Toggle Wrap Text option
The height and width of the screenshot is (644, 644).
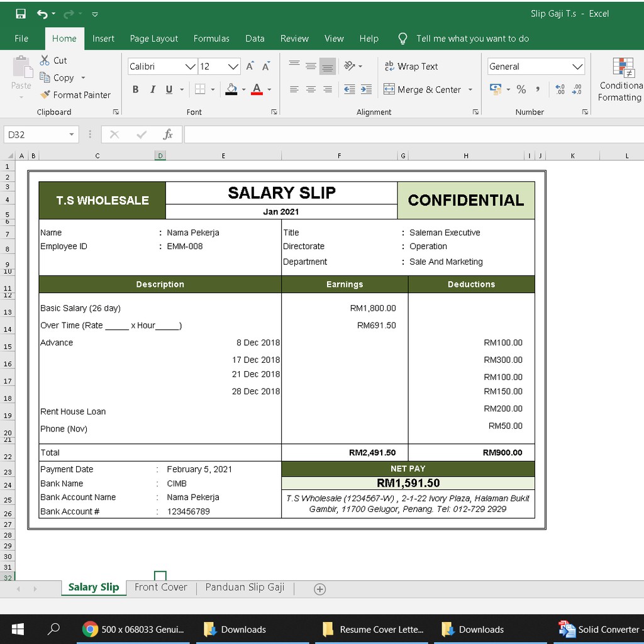(x=411, y=67)
